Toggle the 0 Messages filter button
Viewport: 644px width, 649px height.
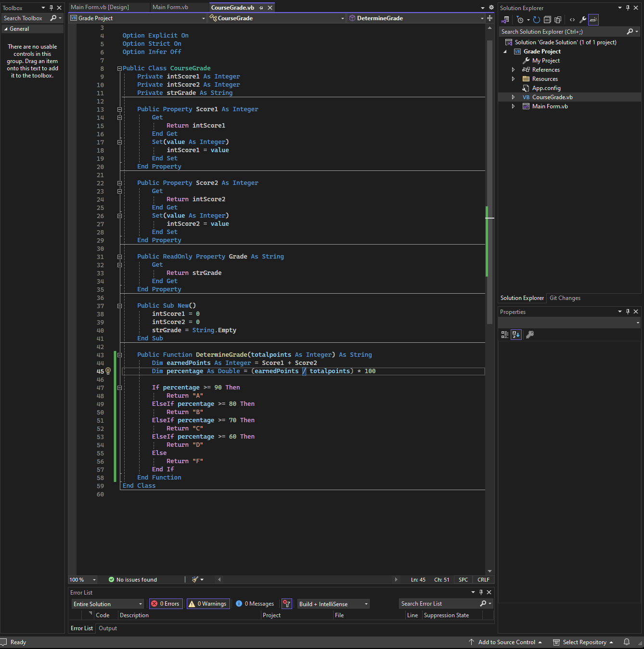pyautogui.click(x=255, y=604)
